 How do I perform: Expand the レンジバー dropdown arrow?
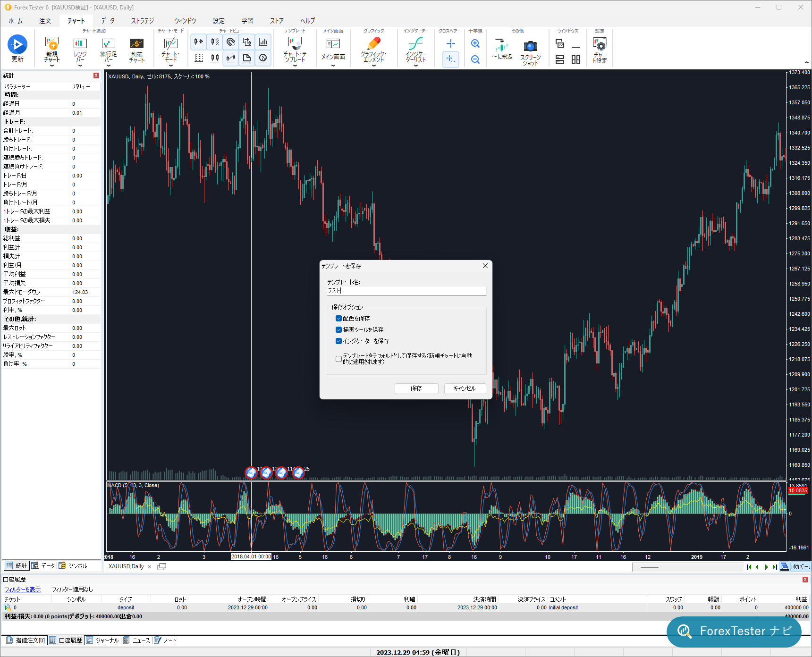[x=80, y=66]
